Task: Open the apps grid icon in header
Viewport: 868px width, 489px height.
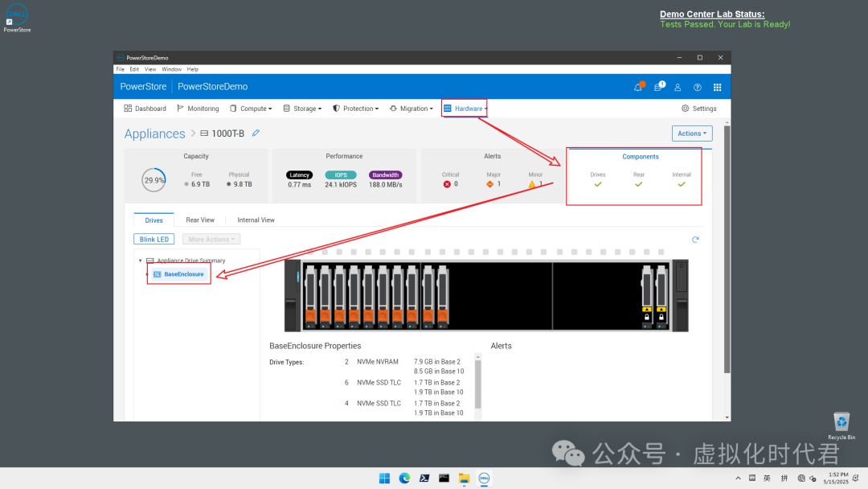Action: click(x=718, y=88)
